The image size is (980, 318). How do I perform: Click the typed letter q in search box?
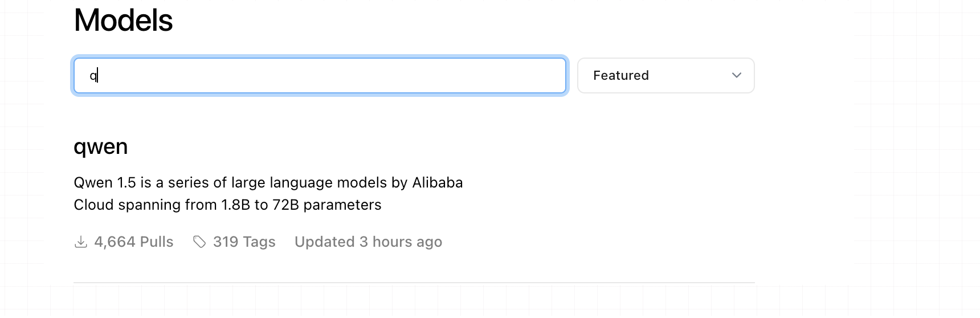(93, 76)
